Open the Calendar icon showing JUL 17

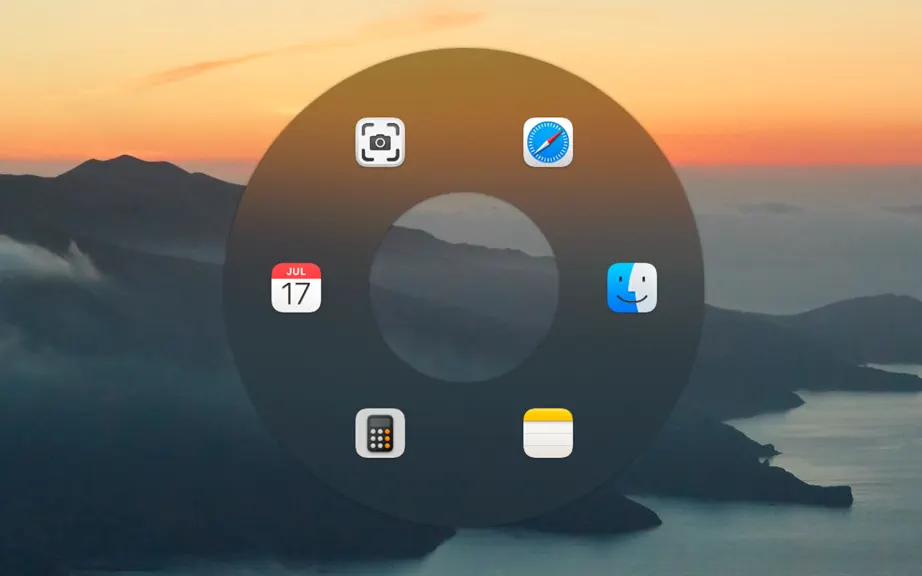coord(296,287)
